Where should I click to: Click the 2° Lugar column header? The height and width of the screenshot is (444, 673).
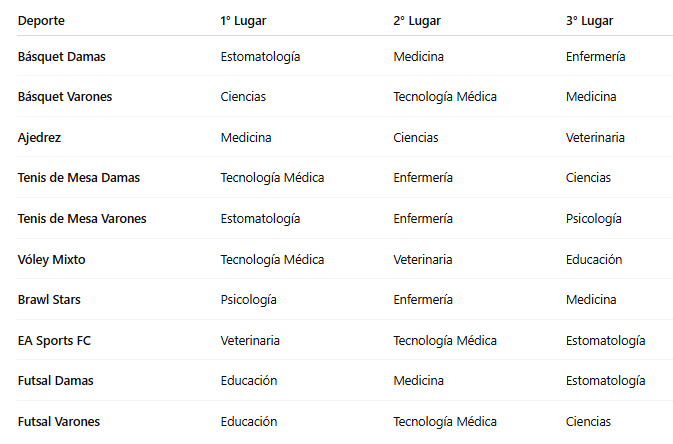[417, 21]
